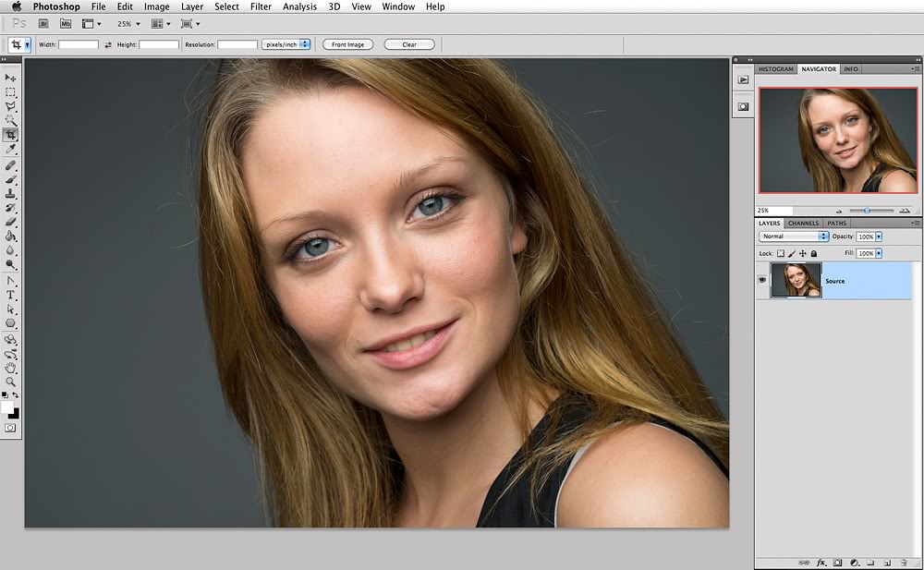The height and width of the screenshot is (570, 924).
Task: Open the Filter menu
Action: point(261,6)
